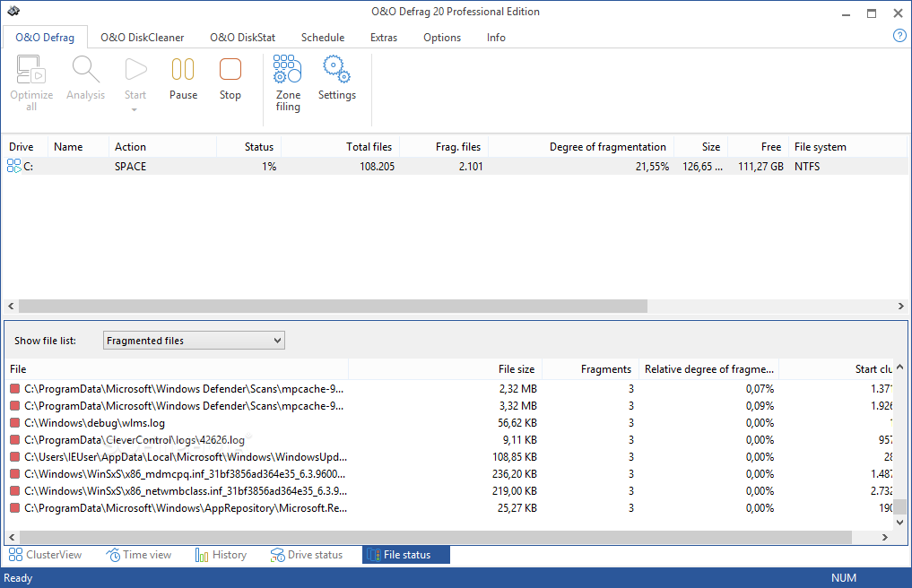Sort drive list by Free header
This screenshot has height=588, width=912.
coord(758,147)
